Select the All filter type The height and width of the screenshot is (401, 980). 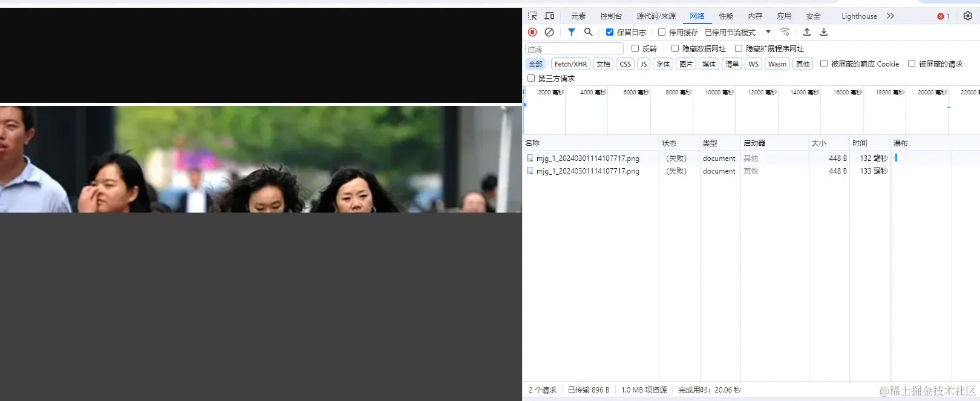pyautogui.click(x=535, y=64)
